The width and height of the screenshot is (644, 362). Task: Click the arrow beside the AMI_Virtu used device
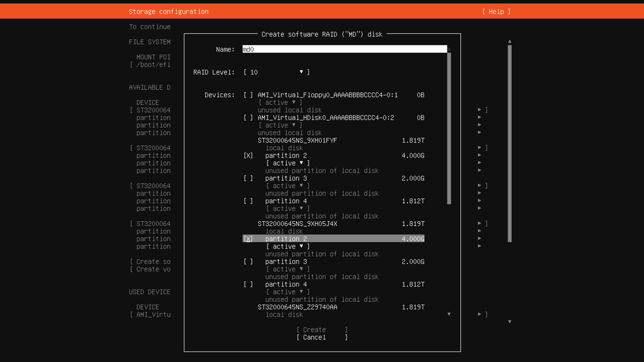(480, 314)
